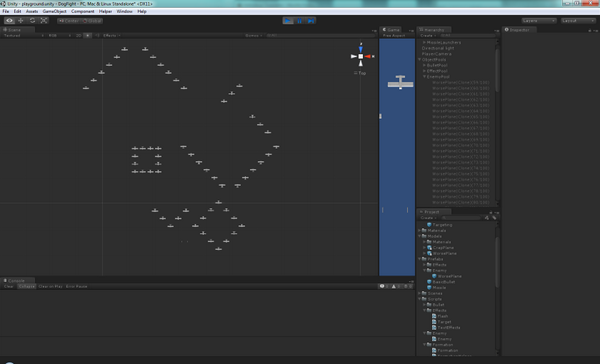Toggle error messages filter in Console
Viewport: 600px width, 364px height.
[408, 286]
